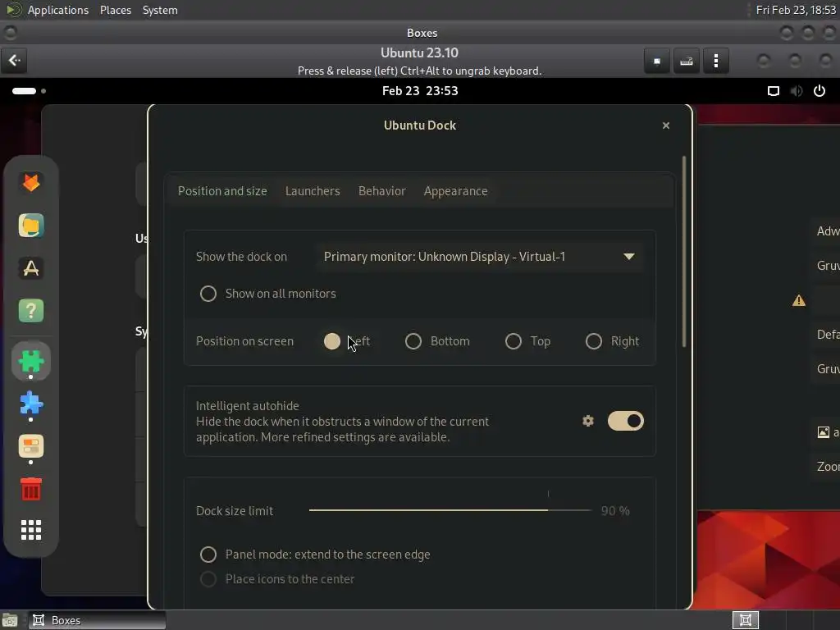The width and height of the screenshot is (840, 630).
Task: Open the Trash in the dock
Action: [31, 489]
